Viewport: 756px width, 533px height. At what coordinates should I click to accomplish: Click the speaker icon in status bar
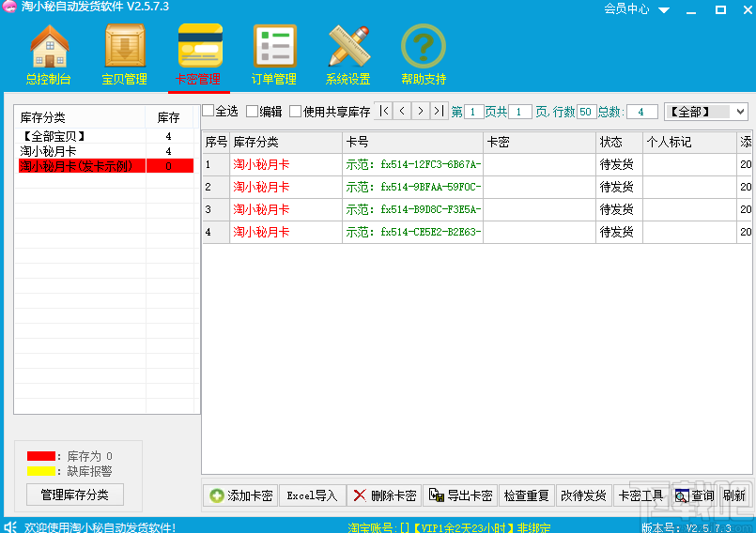pyautogui.click(x=10, y=526)
